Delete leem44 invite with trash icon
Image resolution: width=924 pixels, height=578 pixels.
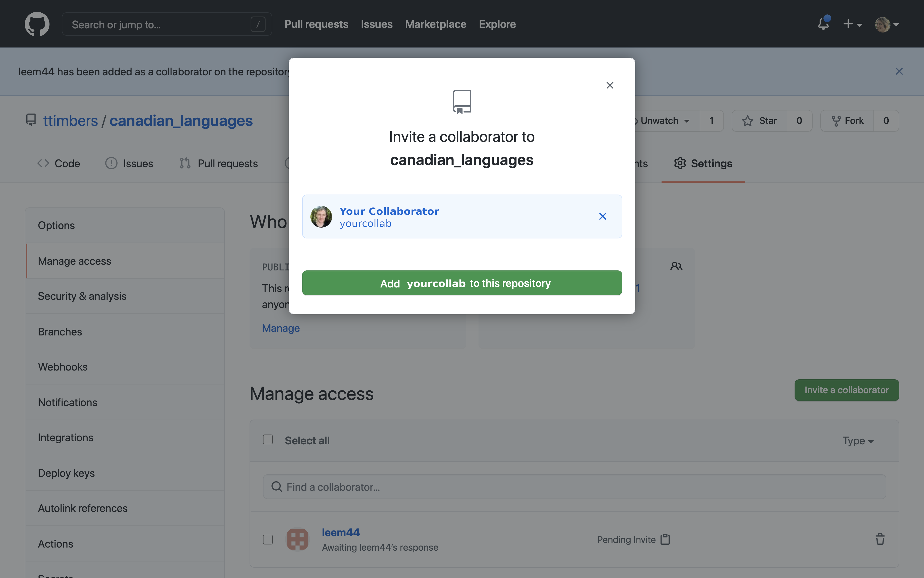coord(880,539)
